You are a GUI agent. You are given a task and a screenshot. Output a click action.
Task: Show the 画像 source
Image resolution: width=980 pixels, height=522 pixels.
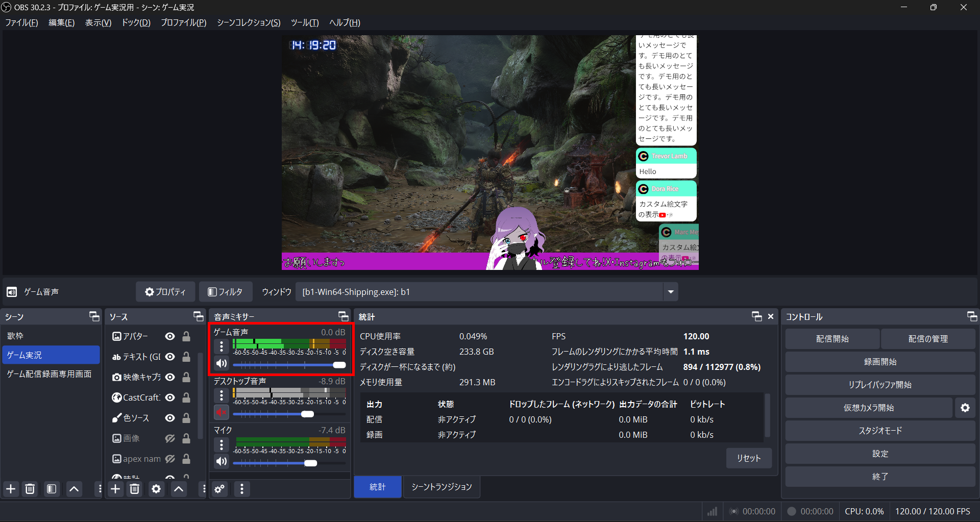click(170, 438)
